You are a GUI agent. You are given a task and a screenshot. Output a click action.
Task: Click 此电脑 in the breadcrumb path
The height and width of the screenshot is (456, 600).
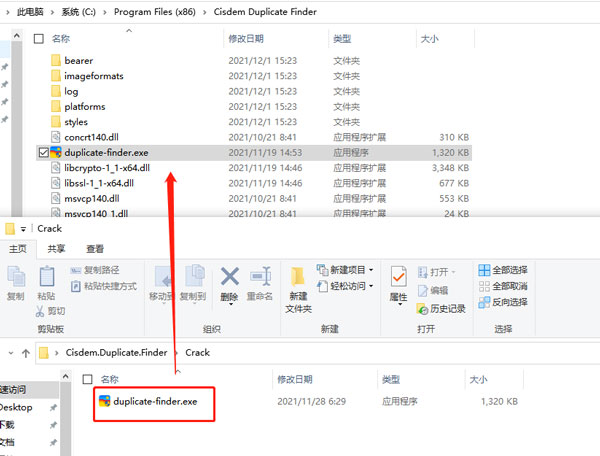click(30, 12)
